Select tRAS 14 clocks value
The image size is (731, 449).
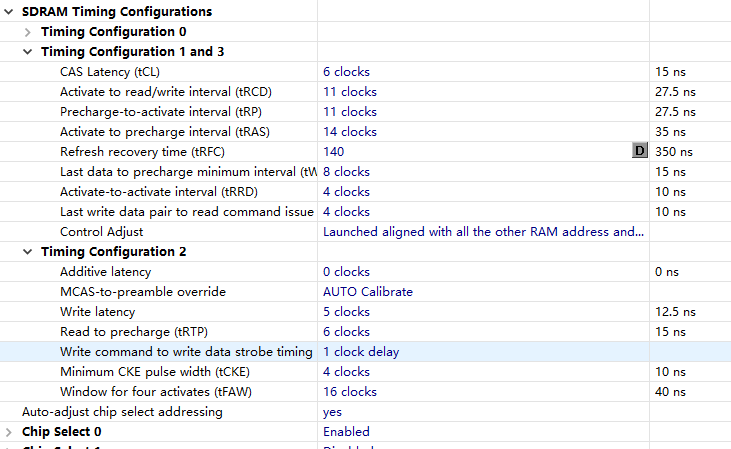pos(350,132)
